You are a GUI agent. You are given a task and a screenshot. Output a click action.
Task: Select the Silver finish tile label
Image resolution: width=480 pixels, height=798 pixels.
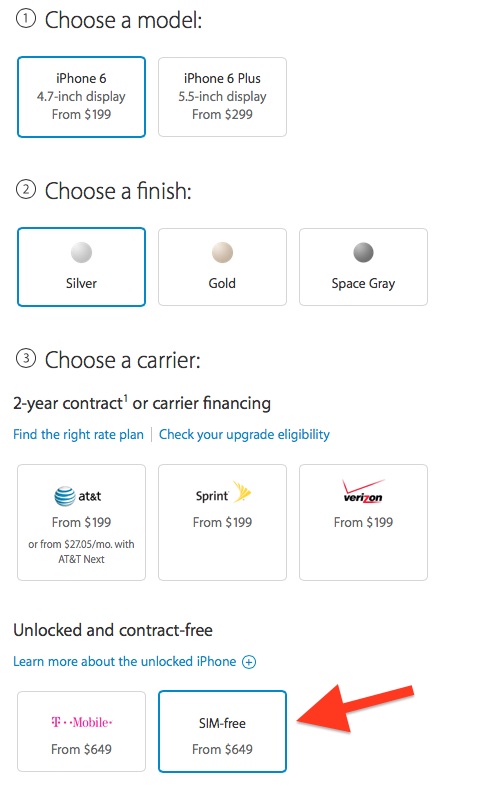point(81,283)
